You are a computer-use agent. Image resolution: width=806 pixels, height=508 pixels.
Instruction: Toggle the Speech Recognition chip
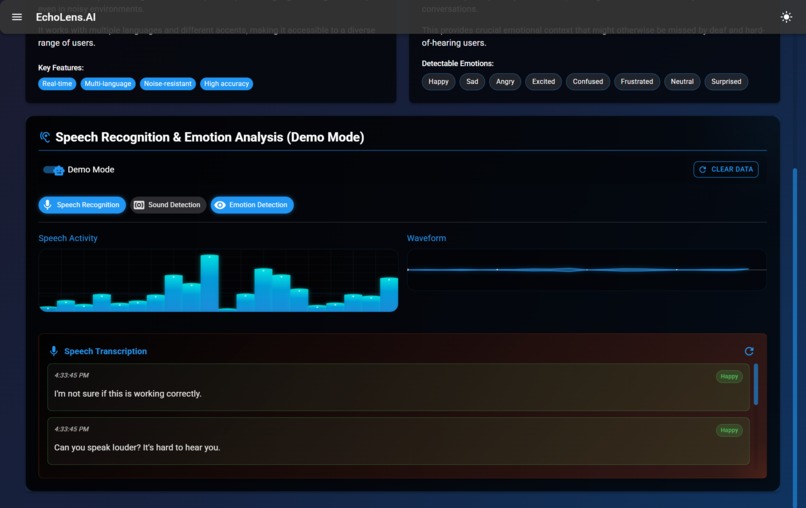point(82,205)
